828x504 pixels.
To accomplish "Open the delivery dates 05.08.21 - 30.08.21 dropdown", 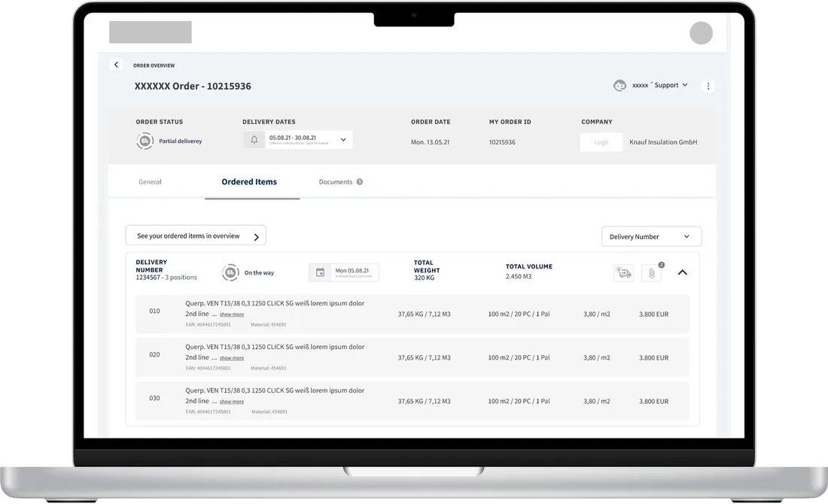I will 309,140.
